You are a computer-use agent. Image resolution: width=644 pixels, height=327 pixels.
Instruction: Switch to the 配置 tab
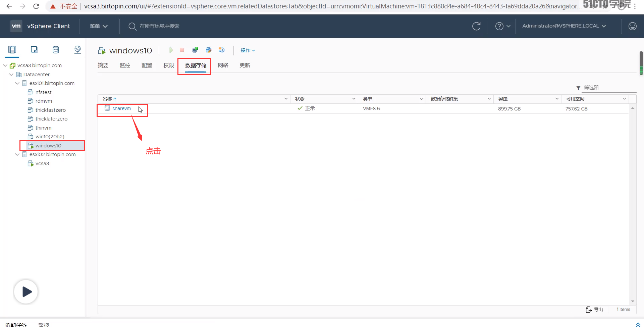[x=147, y=65]
